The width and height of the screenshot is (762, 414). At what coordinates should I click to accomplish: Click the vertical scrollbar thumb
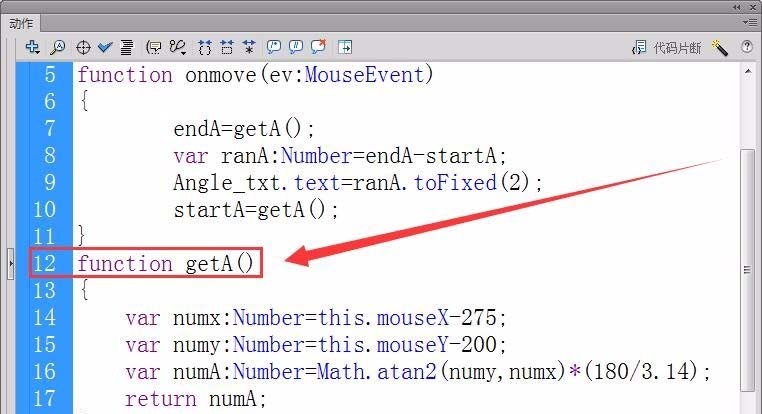tap(747, 270)
